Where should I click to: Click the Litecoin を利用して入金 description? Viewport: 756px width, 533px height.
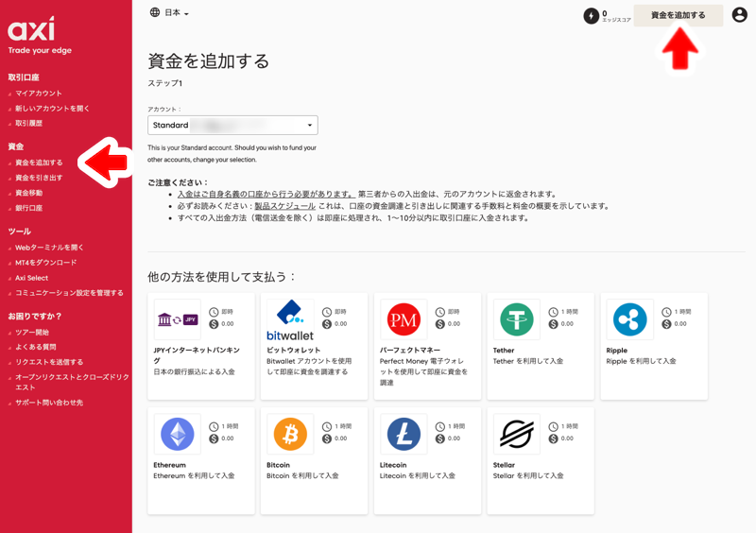(x=418, y=476)
